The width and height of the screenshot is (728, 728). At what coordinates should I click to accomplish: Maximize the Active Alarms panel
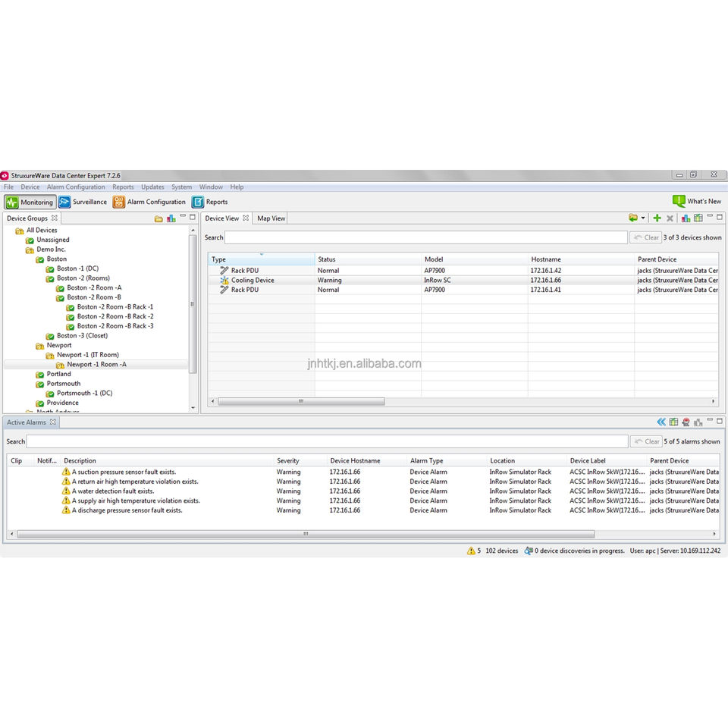pyautogui.click(x=720, y=421)
